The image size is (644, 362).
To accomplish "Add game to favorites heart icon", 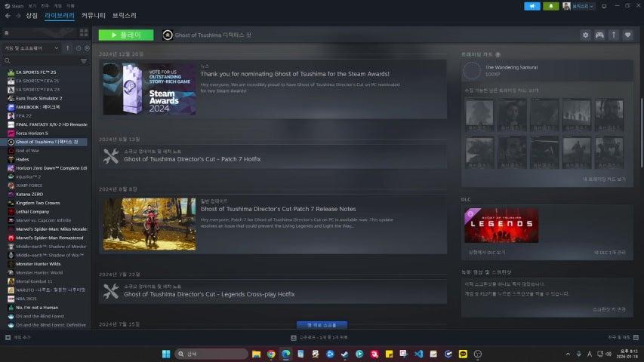I will pos(627,35).
